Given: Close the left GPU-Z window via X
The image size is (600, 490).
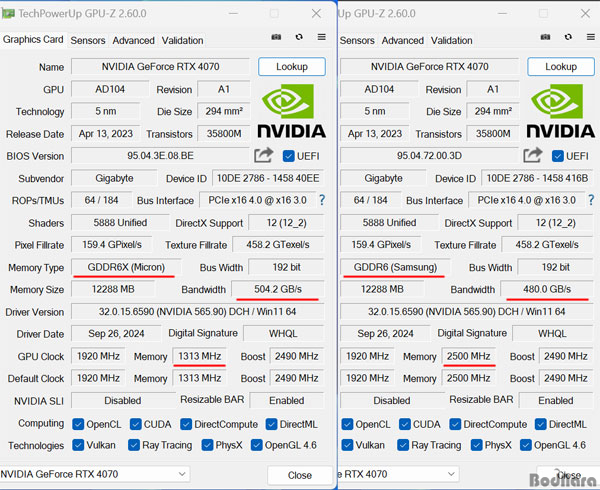Looking at the screenshot, I should click(x=316, y=14).
